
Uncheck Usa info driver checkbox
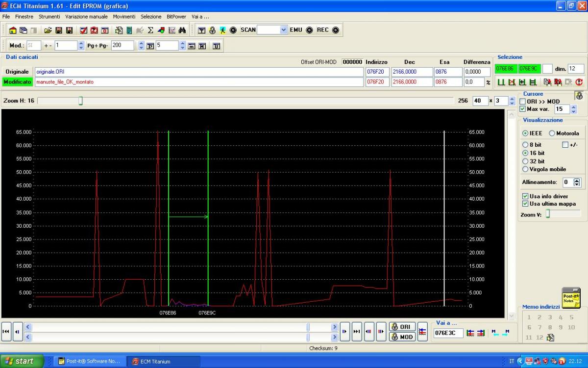click(x=525, y=196)
